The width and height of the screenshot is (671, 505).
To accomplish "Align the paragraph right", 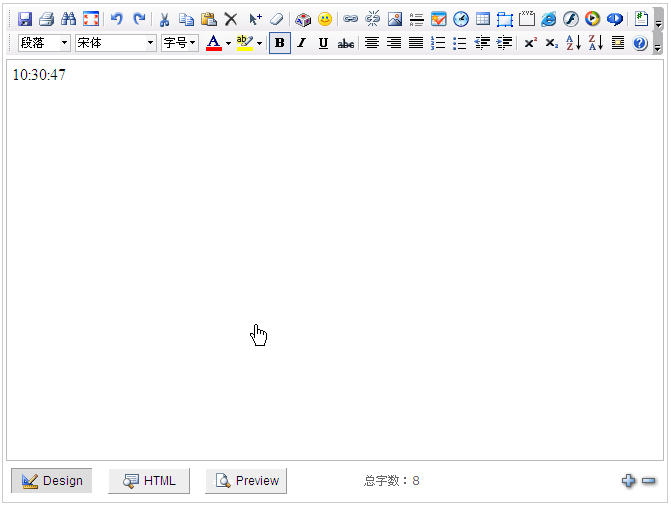I will [394, 43].
